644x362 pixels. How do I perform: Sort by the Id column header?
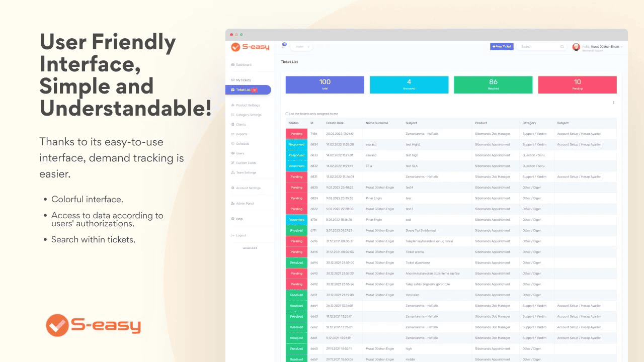tap(312, 123)
